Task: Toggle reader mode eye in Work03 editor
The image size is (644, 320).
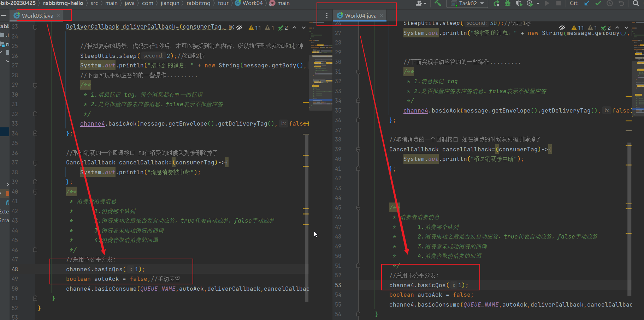Action: click(x=239, y=28)
